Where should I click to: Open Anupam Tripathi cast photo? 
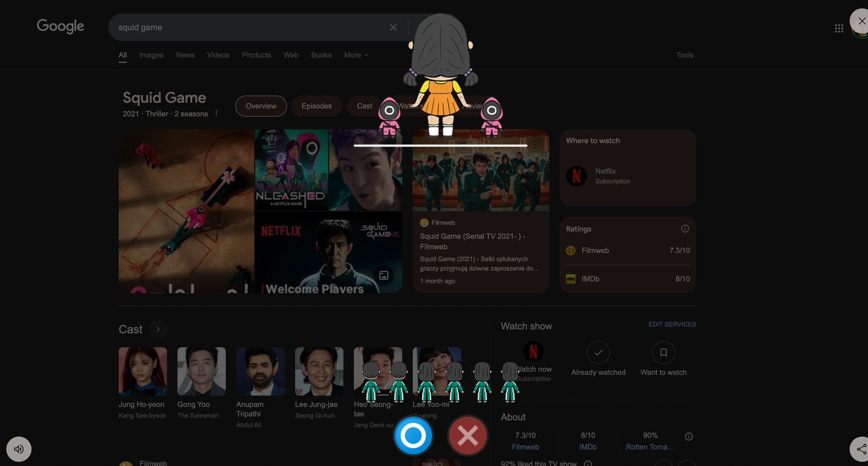[x=260, y=371]
